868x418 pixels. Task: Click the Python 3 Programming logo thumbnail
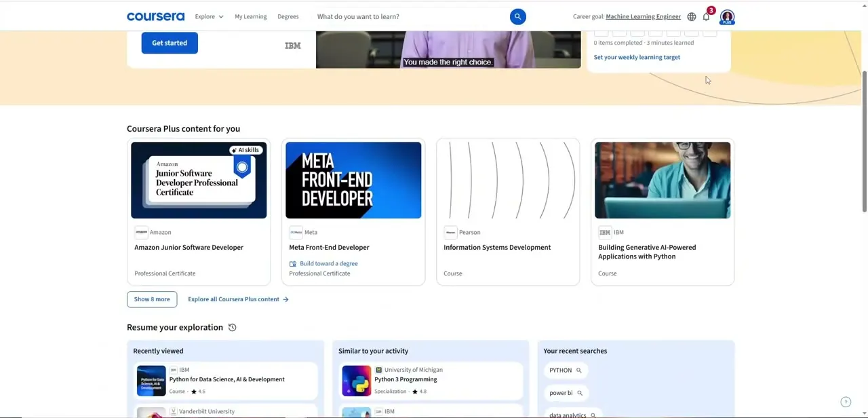coord(356,381)
